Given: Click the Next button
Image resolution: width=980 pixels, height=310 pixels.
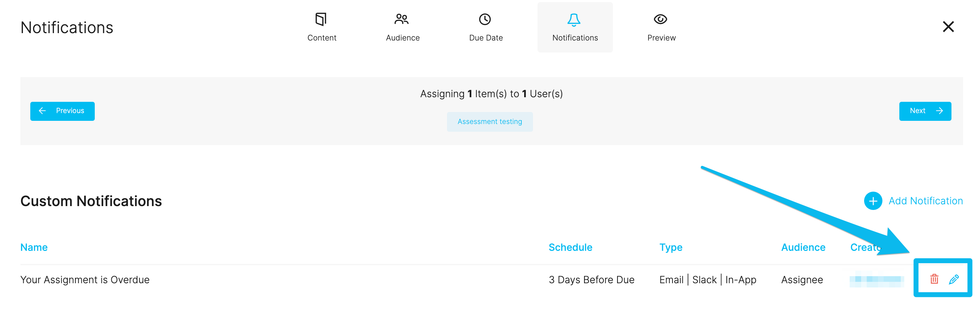Looking at the screenshot, I should point(925,111).
